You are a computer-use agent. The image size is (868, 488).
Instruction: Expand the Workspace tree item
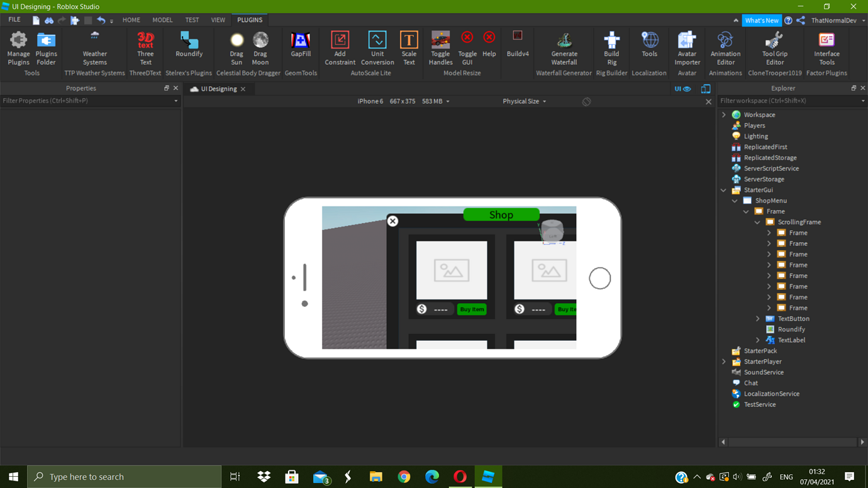tap(723, 114)
